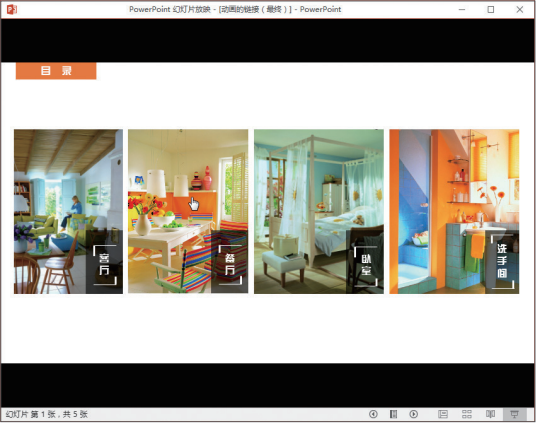Switch to Normal view icon
The image size is (537, 423).
443,414
